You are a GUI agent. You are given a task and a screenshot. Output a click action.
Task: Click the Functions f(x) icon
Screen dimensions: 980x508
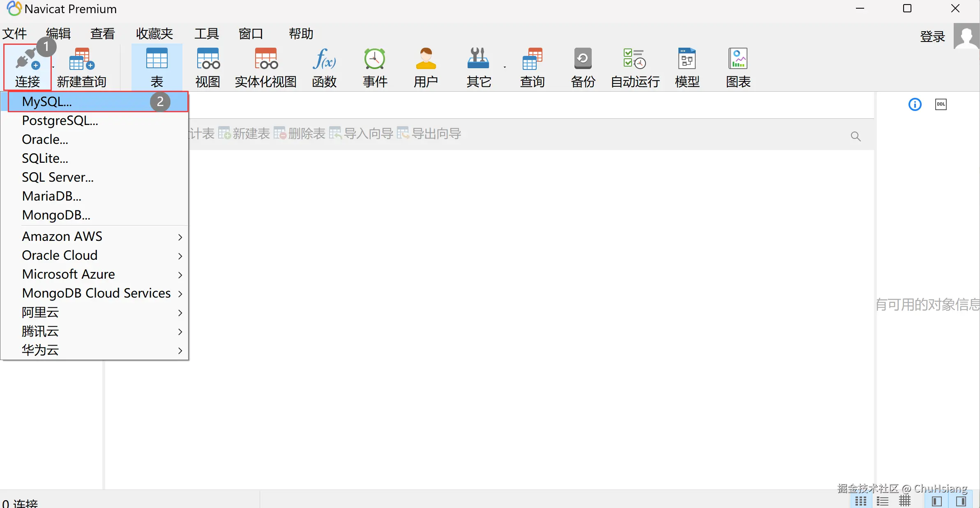[324, 60]
